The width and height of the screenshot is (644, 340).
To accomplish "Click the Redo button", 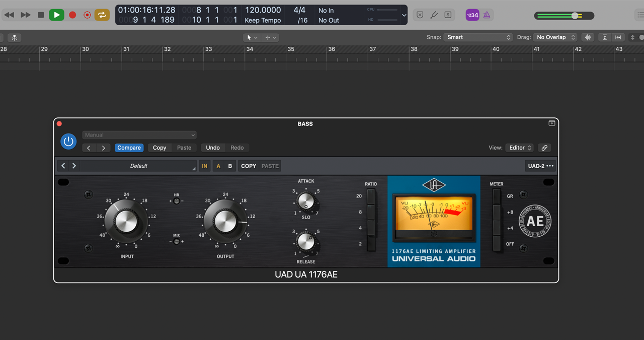I will tap(237, 148).
